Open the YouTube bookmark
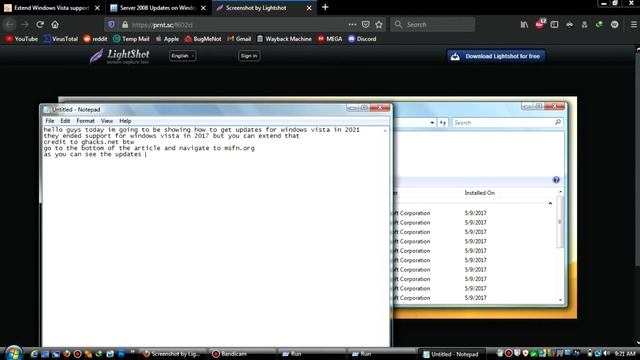This screenshot has height=360, width=640. [x=22, y=39]
